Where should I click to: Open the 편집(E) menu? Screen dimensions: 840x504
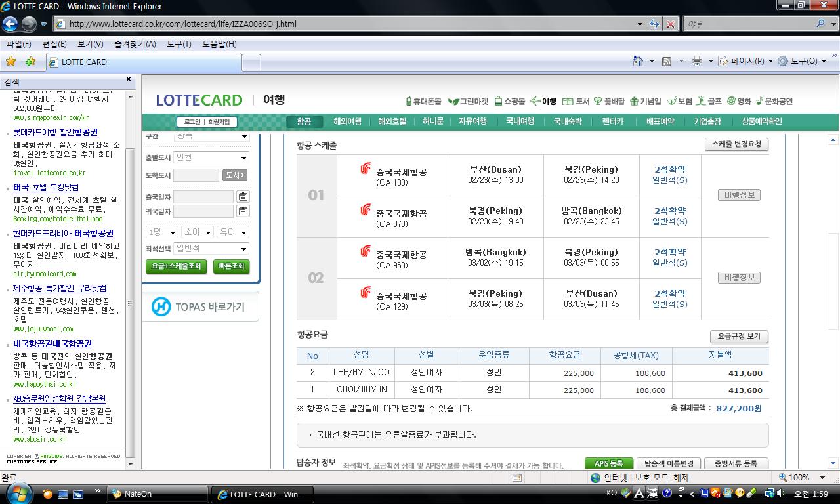[x=54, y=44]
